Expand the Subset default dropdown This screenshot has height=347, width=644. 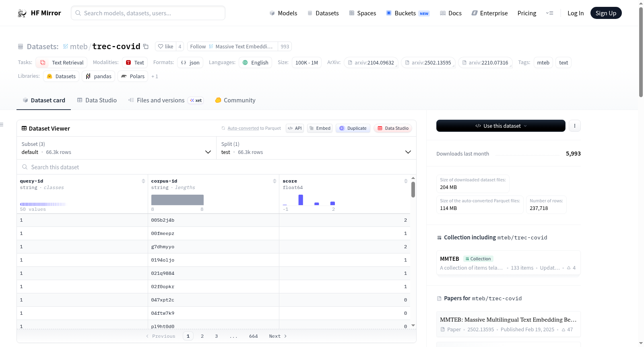pos(117,148)
